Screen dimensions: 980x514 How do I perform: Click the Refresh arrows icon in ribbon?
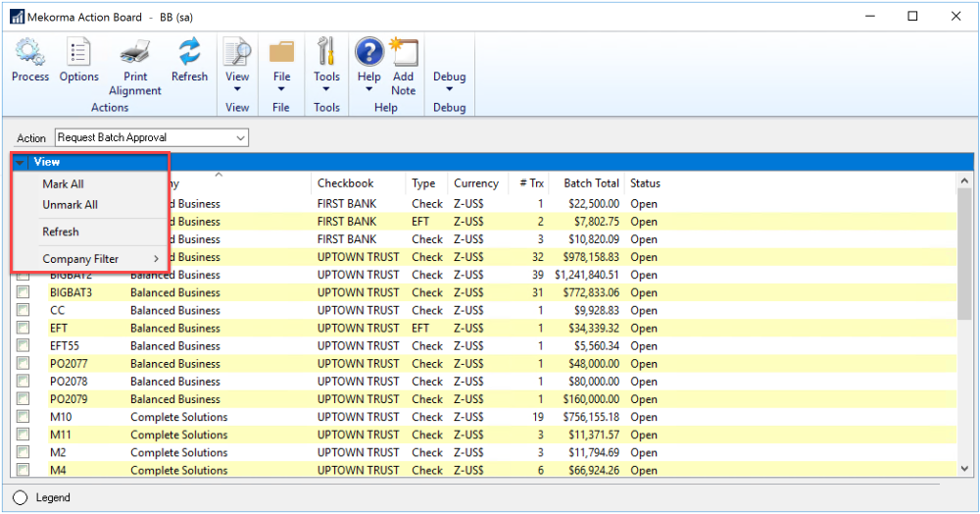[x=189, y=52]
